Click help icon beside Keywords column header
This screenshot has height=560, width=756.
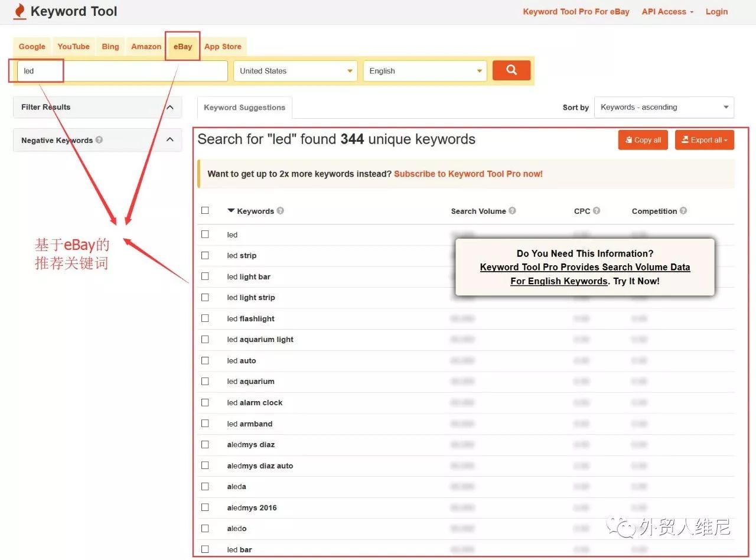pyautogui.click(x=281, y=211)
